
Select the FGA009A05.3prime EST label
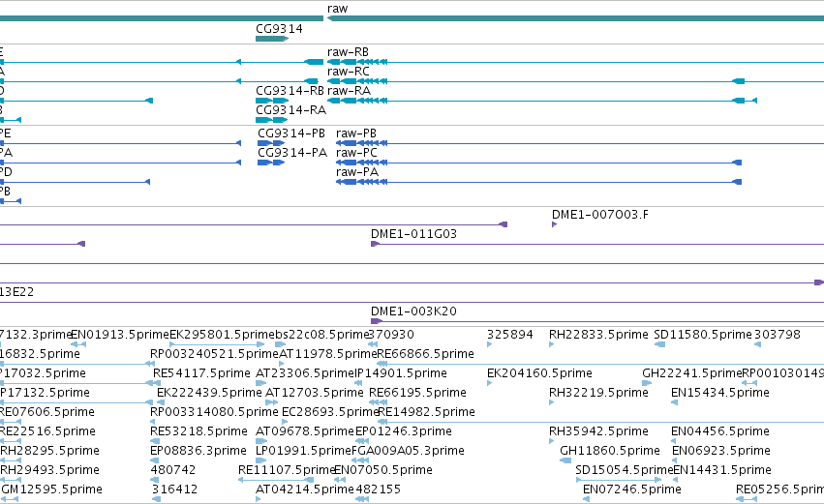coord(408,451)
